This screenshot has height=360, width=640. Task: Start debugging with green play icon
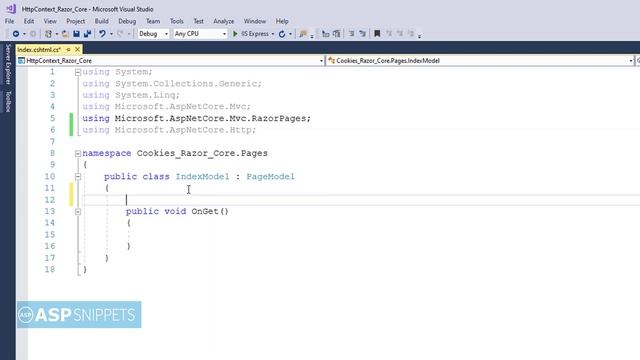click(235, 34)
